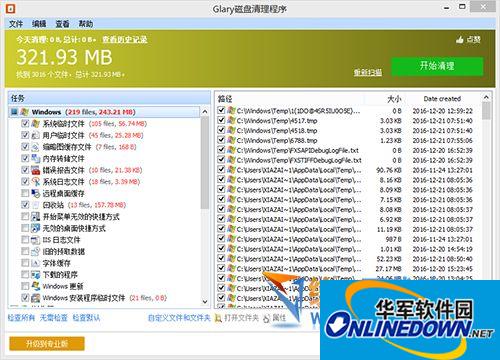Sort by the Date created column header
Screen dimensions: 500x360
442,99
